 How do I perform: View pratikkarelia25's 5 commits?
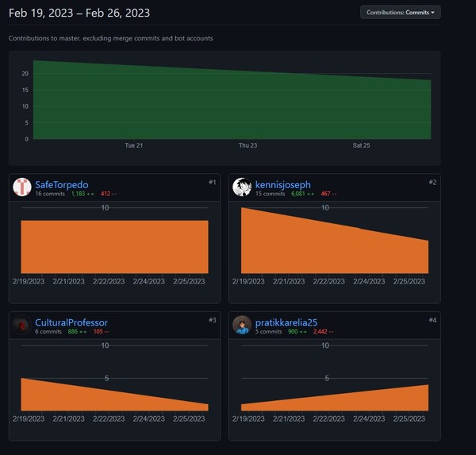268,331
